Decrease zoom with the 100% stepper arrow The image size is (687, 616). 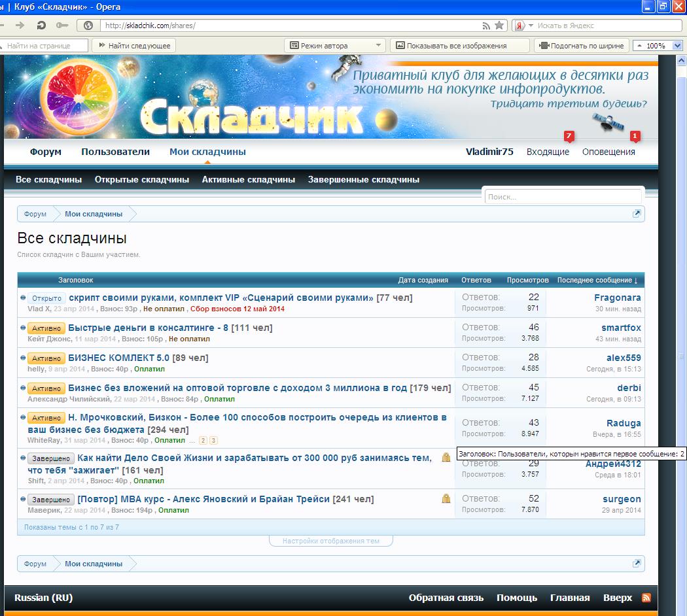[x=640, y=46]
